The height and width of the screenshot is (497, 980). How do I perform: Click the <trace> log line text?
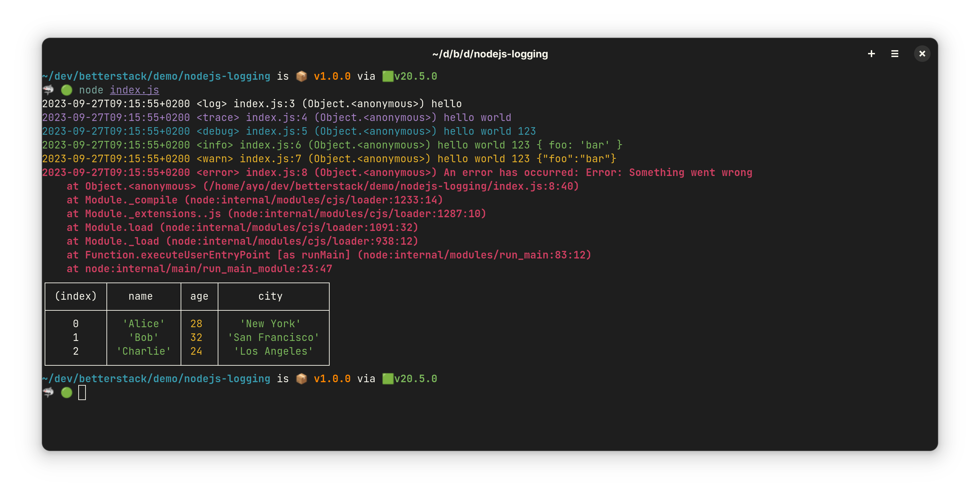(276, 117)
